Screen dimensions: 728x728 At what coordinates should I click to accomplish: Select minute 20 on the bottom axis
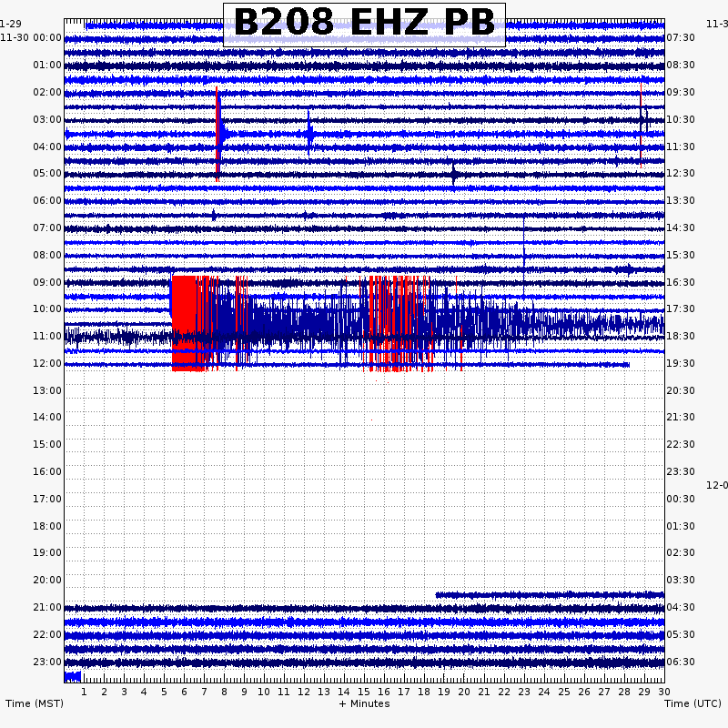click(464, 692)
